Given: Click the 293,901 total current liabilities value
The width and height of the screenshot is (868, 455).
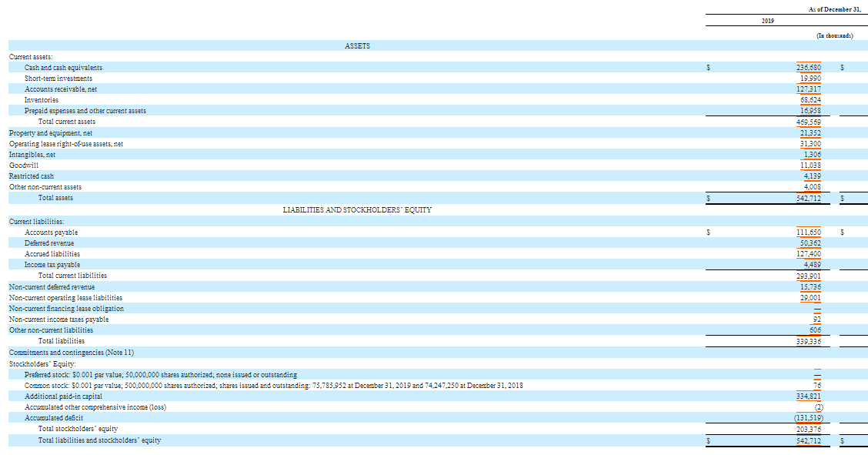Looking at the screenshot, I should pos(809,276).
